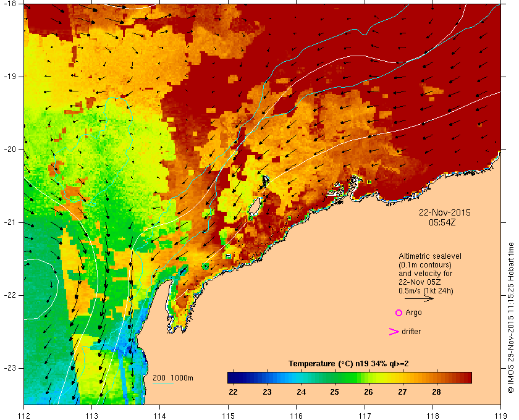The width and height of the screenshot is (519, 420).
Task: Click the temperature color bar at 25 (green)
Action: pyautogui.click(x=335, y=377)
